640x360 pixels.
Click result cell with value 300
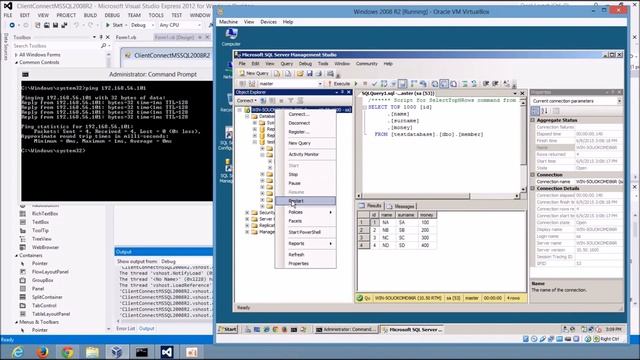(427, 238)
